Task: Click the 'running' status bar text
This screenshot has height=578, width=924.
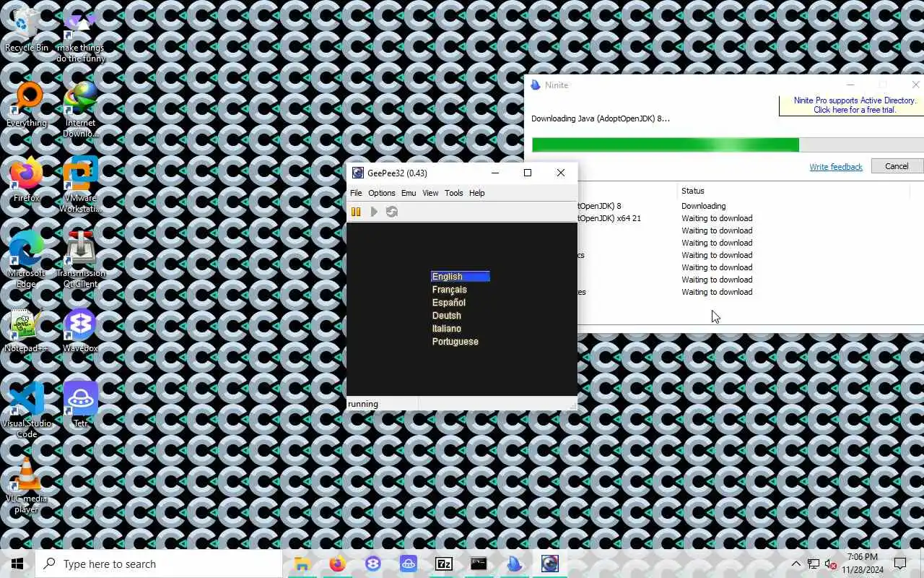Action: pyautogui.click(x=363, y=404)
